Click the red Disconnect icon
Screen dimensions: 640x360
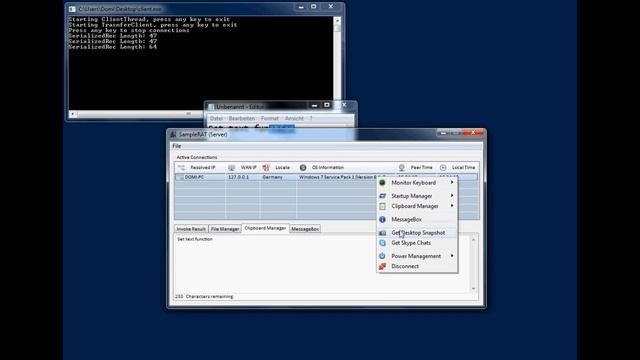(x=382, y=266)
